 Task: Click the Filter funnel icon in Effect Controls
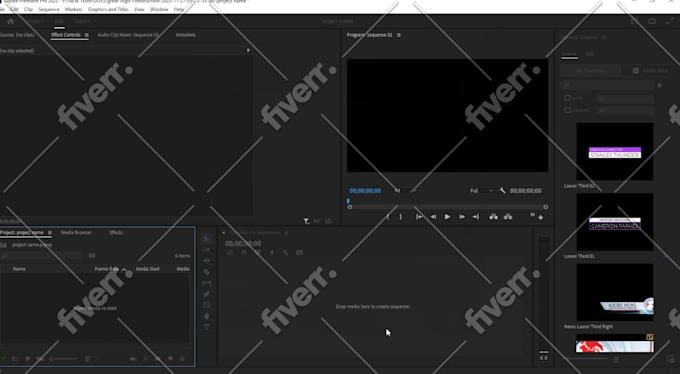click(x=306, y=221)
